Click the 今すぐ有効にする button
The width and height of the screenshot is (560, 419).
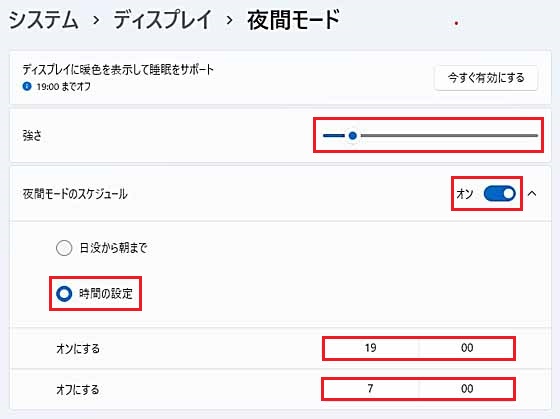pyautogui.click(x=486, y=78)
